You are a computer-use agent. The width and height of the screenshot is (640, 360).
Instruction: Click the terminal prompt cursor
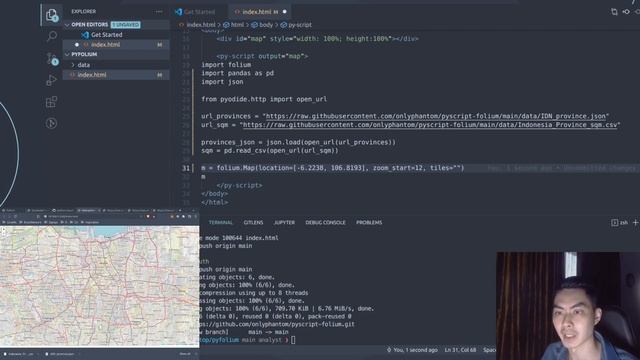click(x=293, y=340)
